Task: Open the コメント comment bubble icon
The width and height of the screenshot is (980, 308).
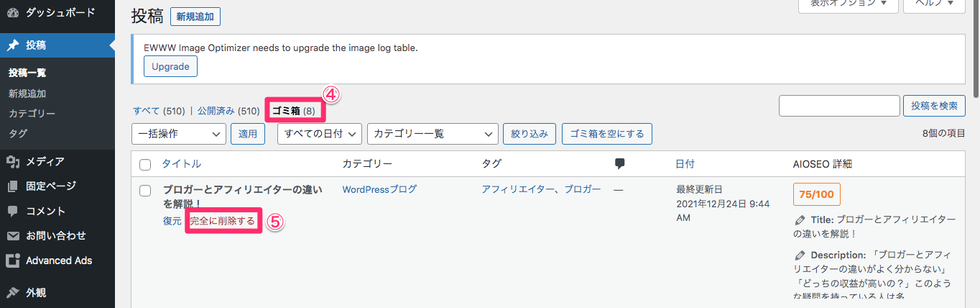Action: coord(13,211)
